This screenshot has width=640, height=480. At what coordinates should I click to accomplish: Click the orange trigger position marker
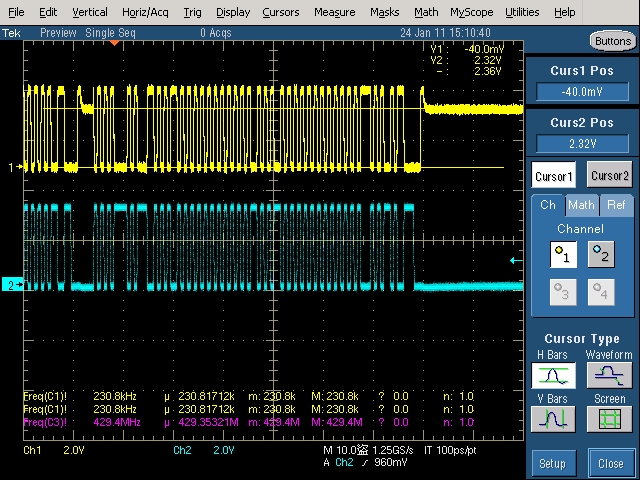[x=115, y=43]
